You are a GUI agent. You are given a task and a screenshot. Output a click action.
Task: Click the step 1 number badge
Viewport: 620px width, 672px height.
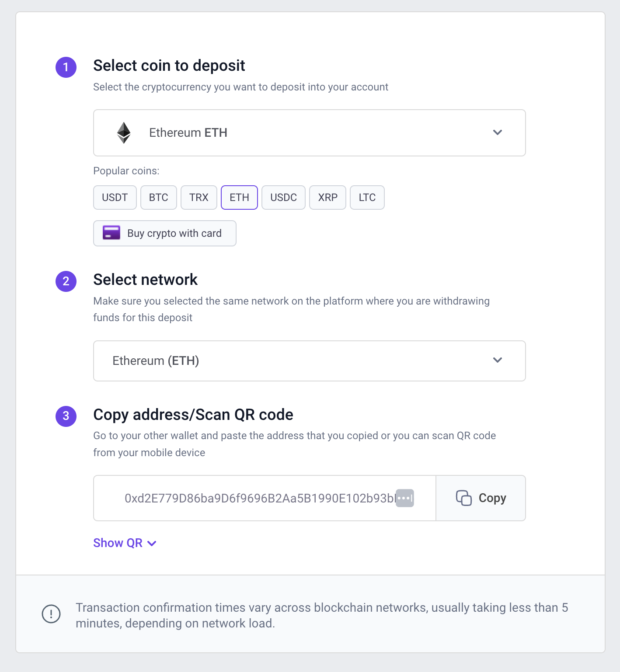click(66, 67)
